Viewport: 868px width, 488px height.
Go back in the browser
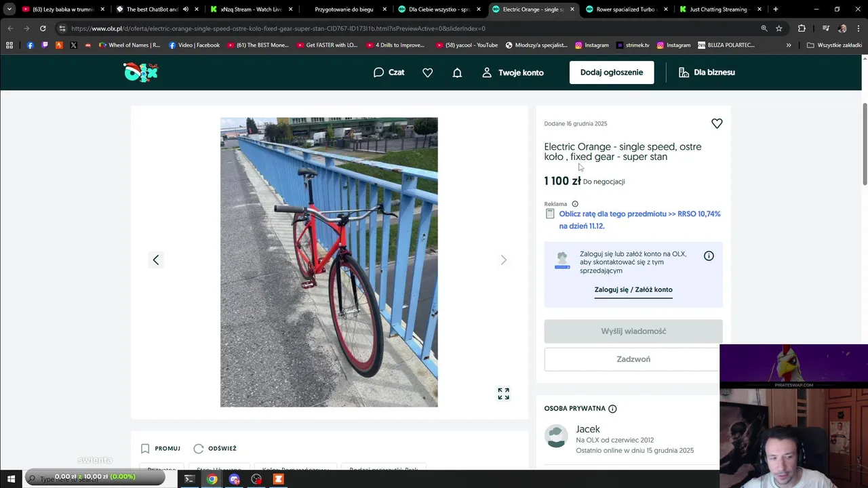10,28
